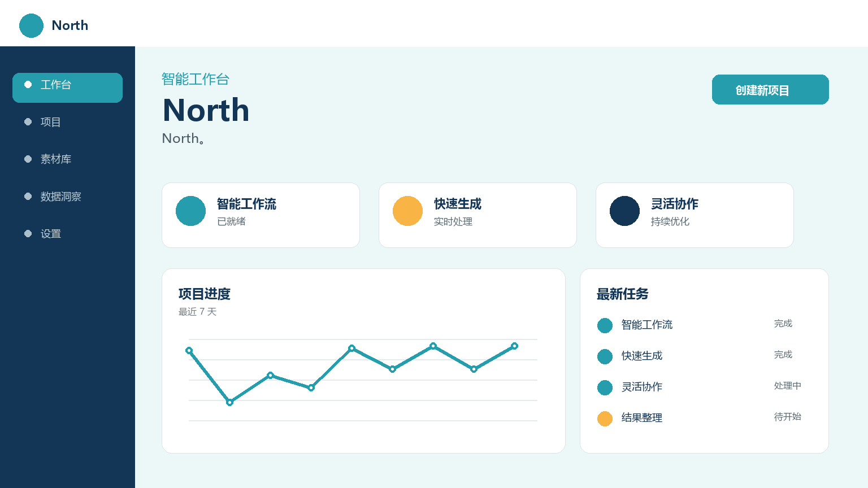
Task: Open 设置 in the sidebar
Action: (x=67, y=234)
